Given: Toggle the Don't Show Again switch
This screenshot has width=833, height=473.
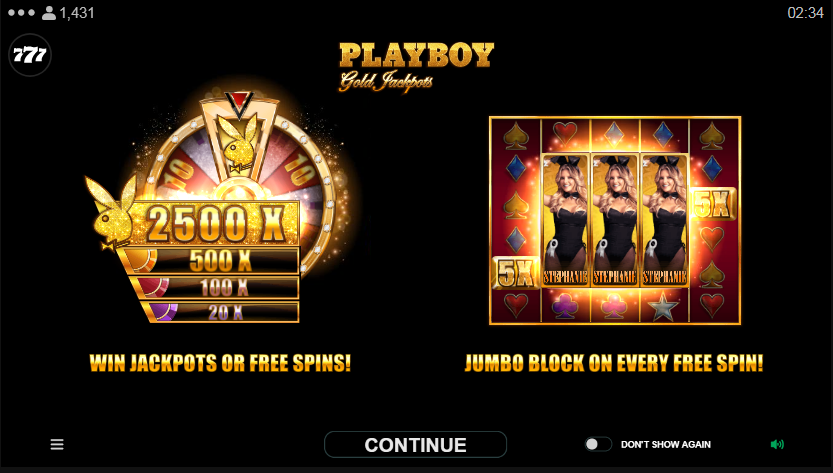Looking at the screenshot, I should click(598, 444).
